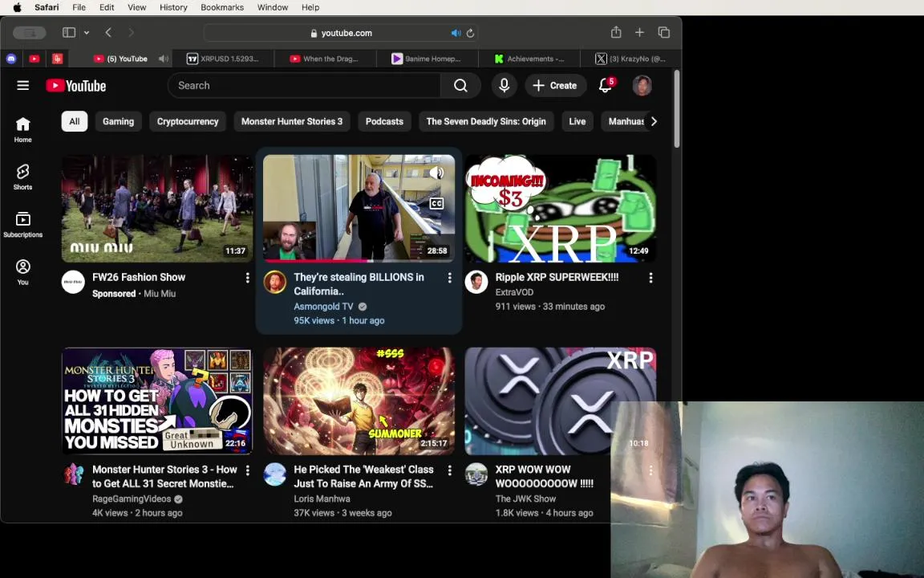Show Safari tab overview

(663, 32)
